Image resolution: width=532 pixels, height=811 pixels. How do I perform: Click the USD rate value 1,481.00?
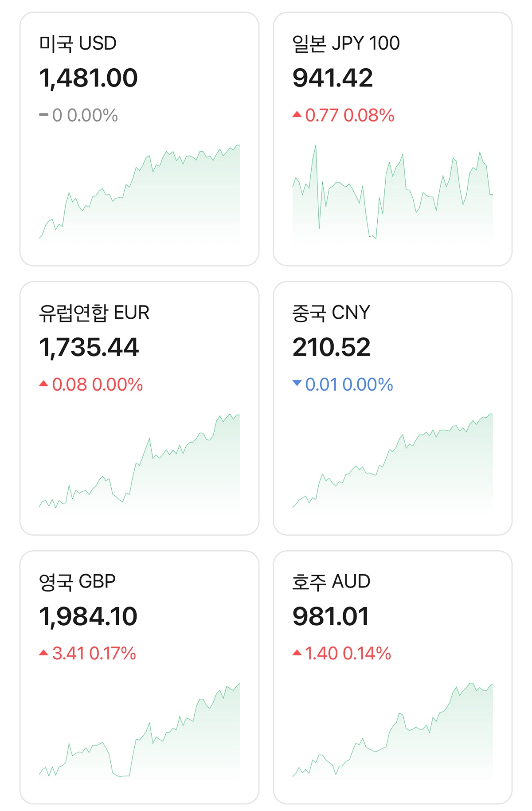pyautogui.click(x=88, y=78)
